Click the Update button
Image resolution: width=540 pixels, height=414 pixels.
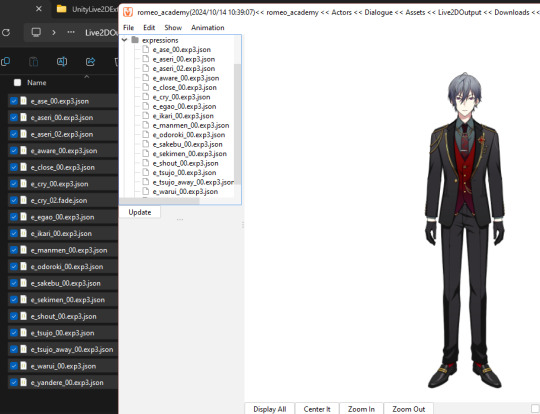140,212
